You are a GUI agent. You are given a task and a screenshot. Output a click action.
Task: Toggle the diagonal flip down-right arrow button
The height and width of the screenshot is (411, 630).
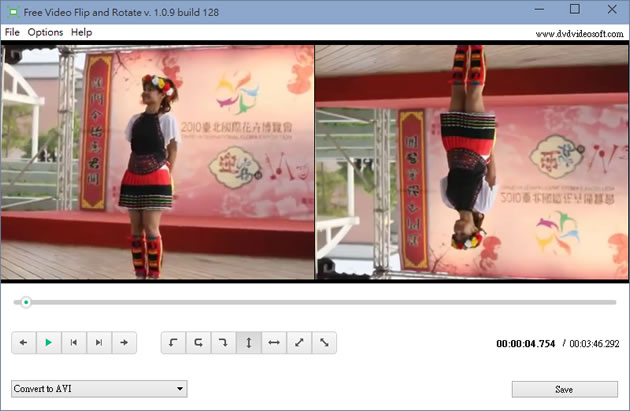(x=323, y=343)
